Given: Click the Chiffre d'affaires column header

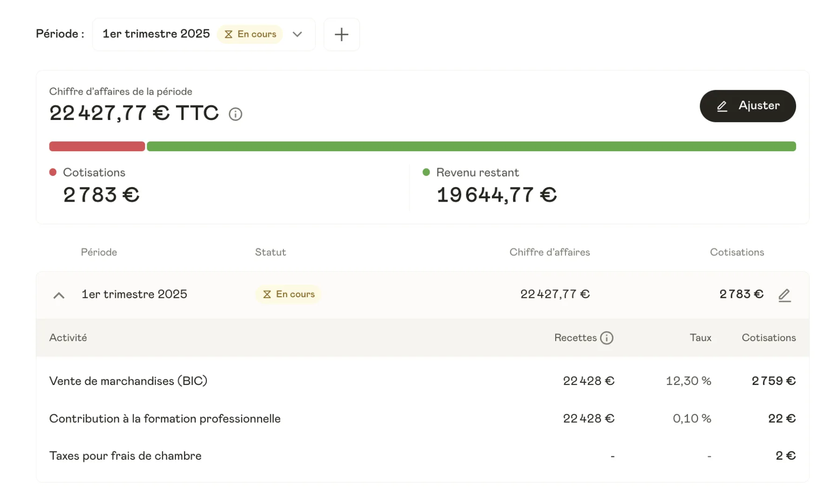Looking at the screenshot, I should click(549, 252).
